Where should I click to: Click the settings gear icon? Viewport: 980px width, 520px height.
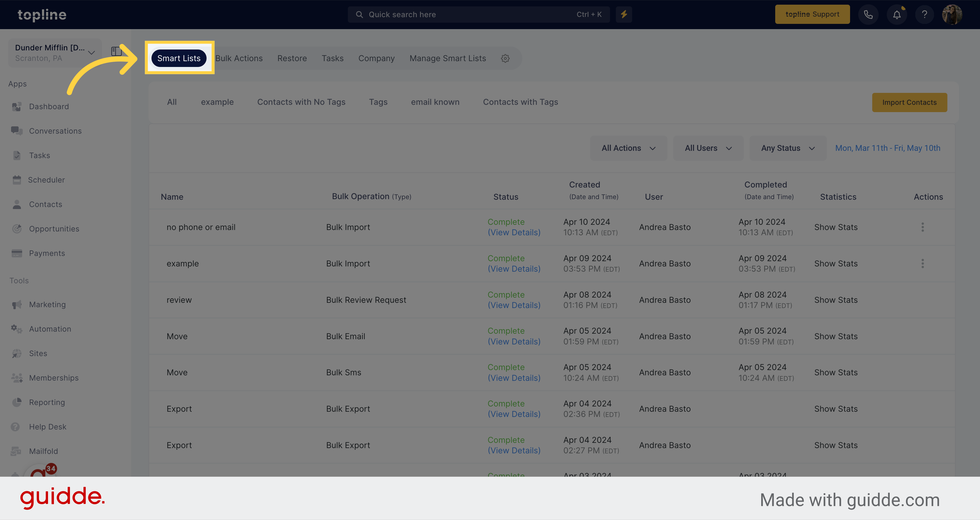505,58
